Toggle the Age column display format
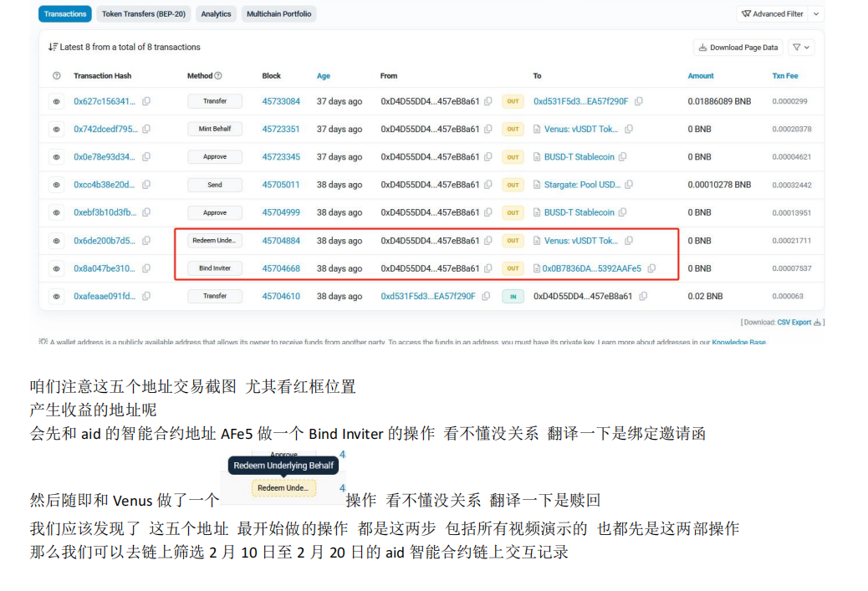 [x=323, y=76]
